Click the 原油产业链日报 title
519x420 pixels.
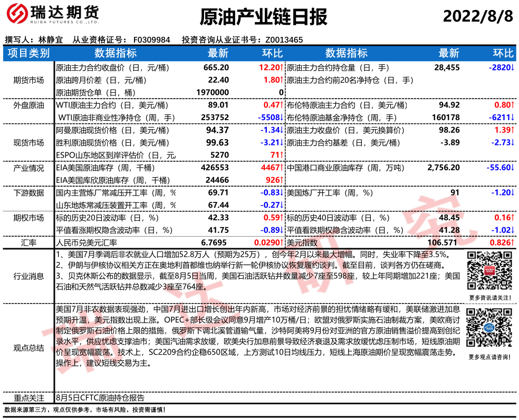pos(263,17)
